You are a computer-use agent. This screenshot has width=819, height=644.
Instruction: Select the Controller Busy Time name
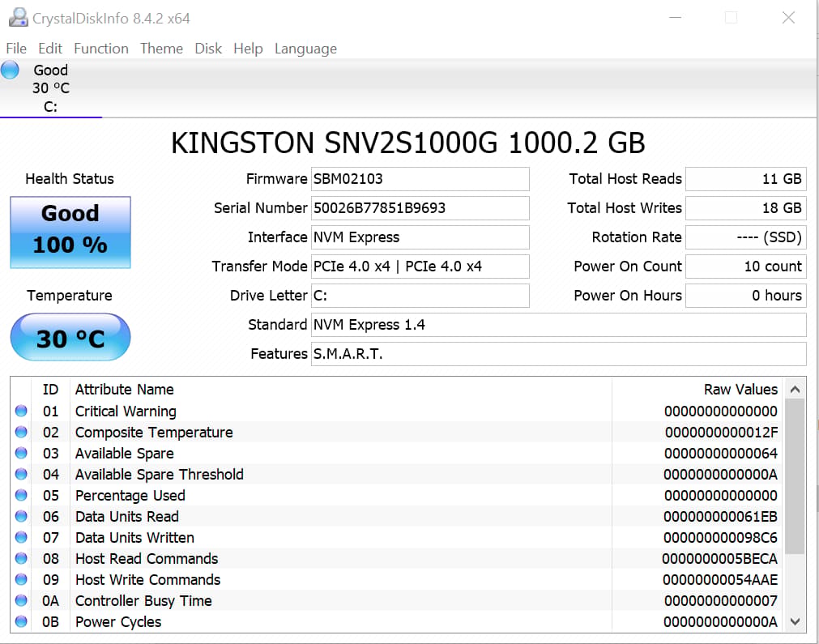[143, 601]
